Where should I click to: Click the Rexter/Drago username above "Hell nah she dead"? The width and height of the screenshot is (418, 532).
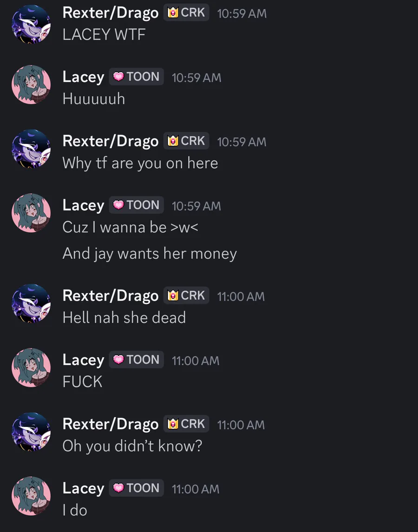(x=111, y=296)
